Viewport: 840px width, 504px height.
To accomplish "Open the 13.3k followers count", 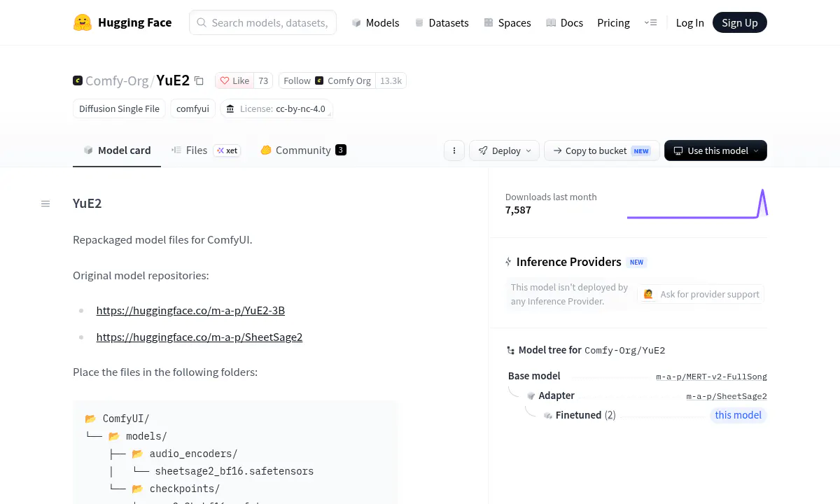I will click(391, 80).
